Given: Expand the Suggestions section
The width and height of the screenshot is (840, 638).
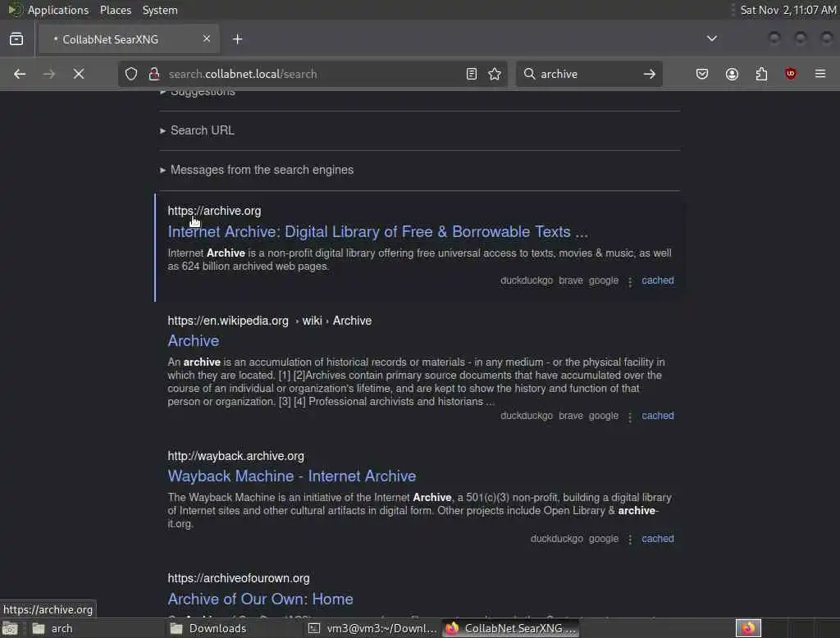Looking at the screenshot, I should point(197,92).
